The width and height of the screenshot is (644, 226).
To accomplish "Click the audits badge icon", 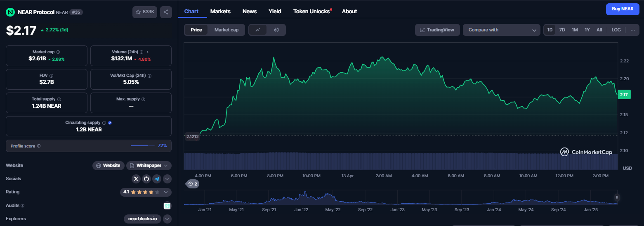I will coord(167,205).
